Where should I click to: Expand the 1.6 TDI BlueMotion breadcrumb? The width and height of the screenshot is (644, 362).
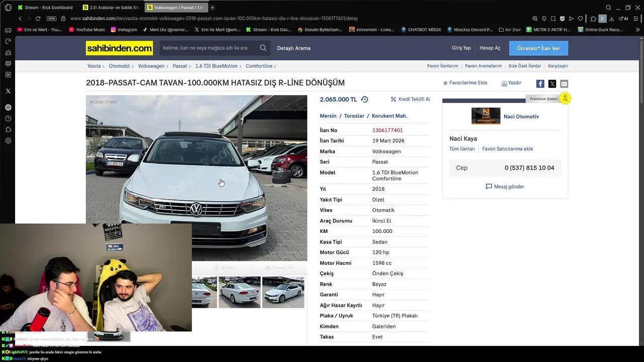coord(216,66)
